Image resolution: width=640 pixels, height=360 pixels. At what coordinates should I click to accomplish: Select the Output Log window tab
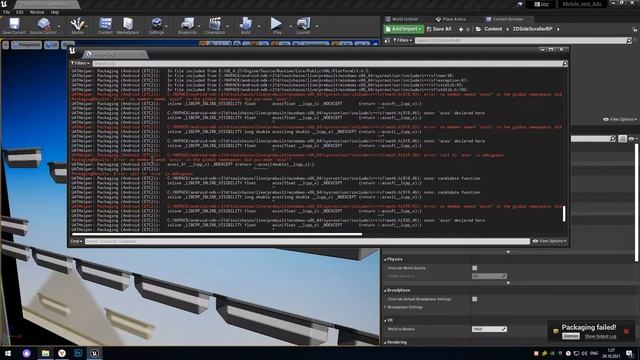pyautogui.click(x=115, y=54)
